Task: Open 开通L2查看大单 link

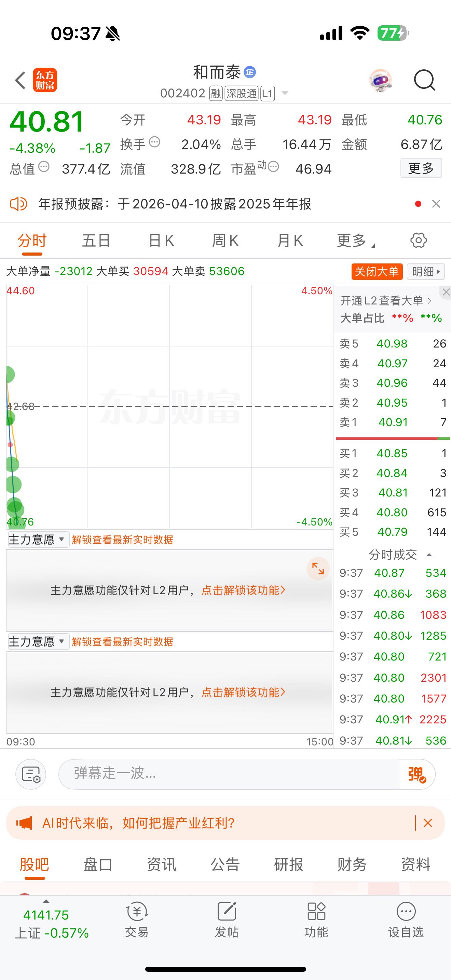Action: (x=386, y=301)
